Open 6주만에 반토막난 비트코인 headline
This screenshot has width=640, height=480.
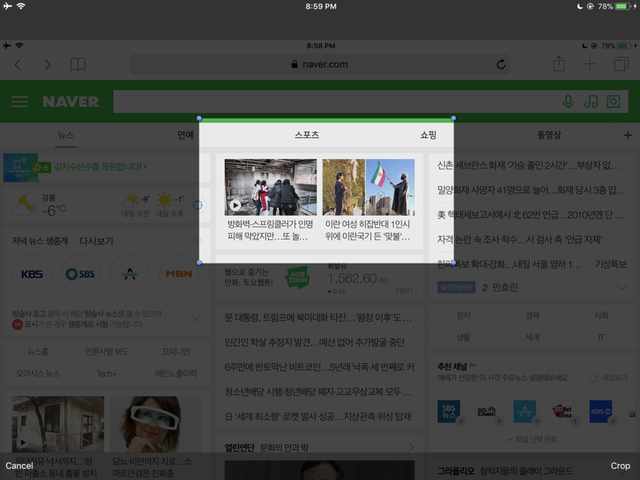(x=319, y=367)
